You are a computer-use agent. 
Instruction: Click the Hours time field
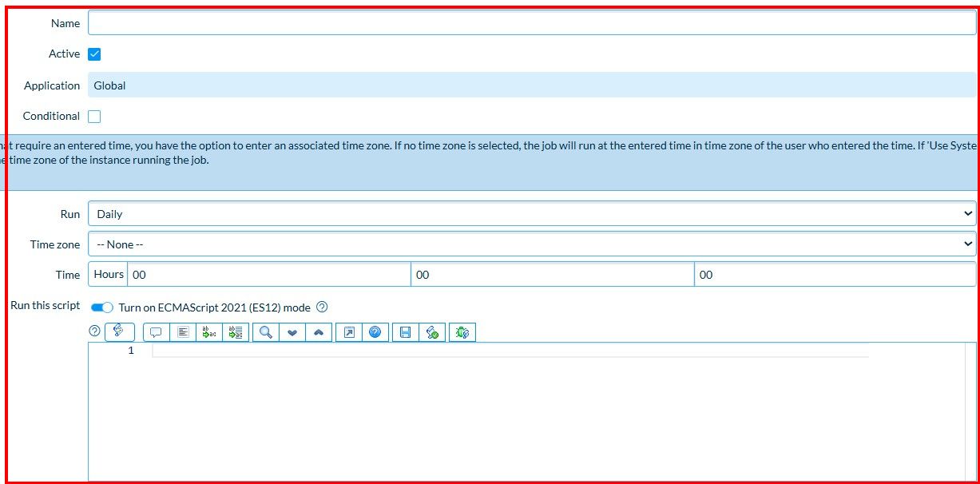(x=269, y=274)
